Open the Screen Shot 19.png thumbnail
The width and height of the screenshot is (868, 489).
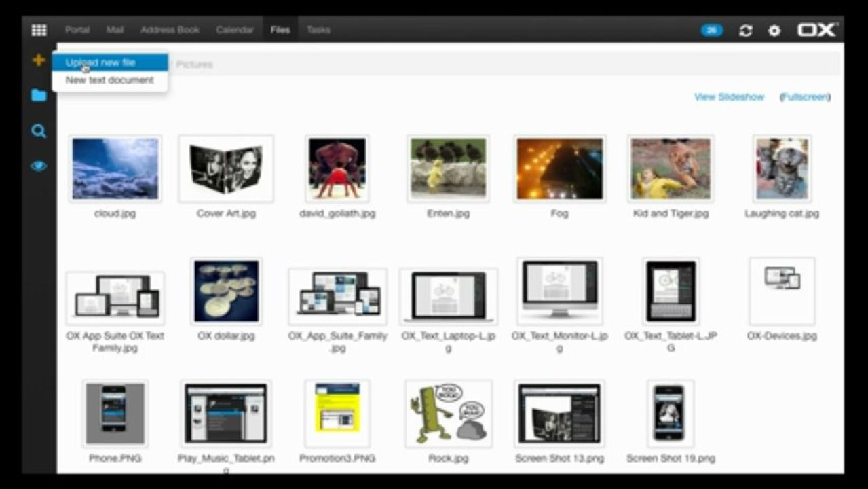tap(671, 414)
